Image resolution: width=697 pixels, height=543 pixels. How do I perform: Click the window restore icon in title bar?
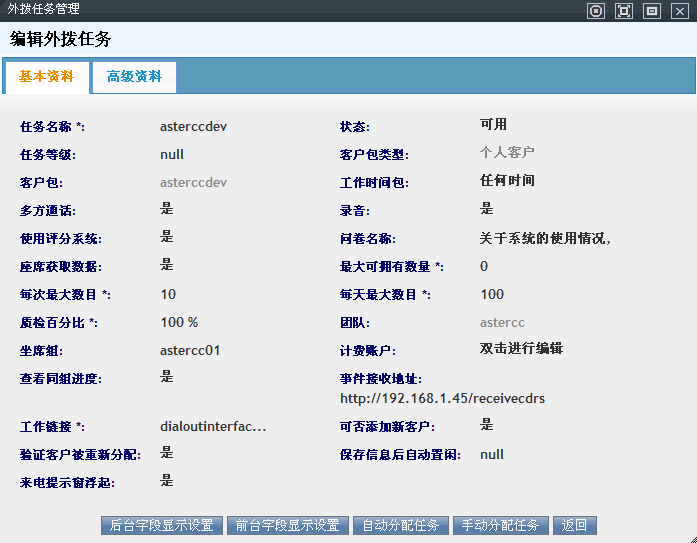(x=652, y=11)
